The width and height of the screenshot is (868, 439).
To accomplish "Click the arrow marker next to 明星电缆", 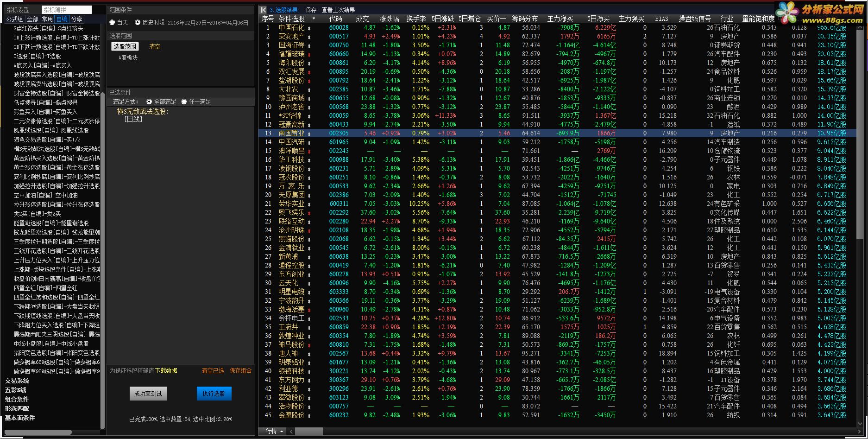I will pyautogui.click(x=309, y=292).
